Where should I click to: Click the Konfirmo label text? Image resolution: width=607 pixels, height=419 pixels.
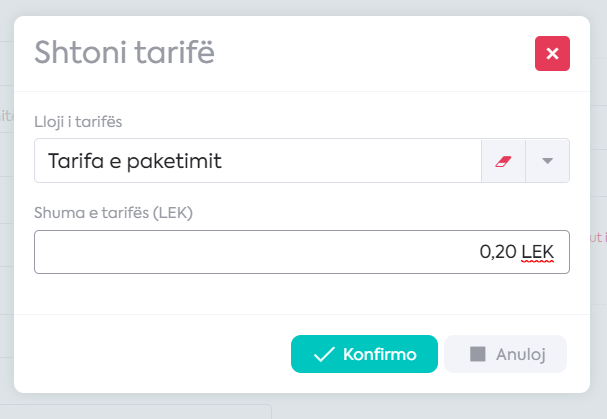click(380, 354)
